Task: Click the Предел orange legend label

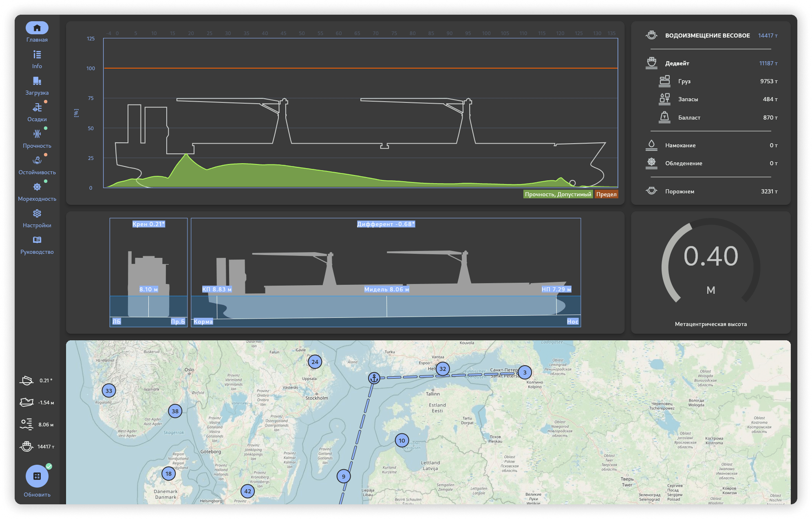Action: coord(606,194)
